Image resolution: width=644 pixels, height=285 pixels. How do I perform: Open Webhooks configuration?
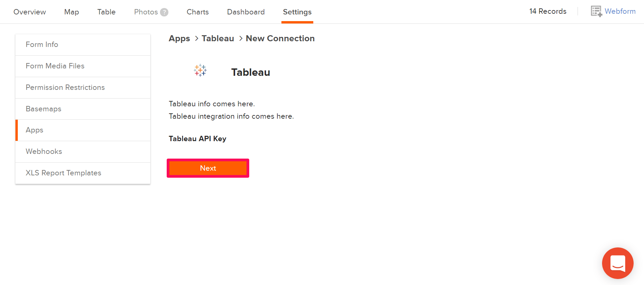(x=44, y=151)
